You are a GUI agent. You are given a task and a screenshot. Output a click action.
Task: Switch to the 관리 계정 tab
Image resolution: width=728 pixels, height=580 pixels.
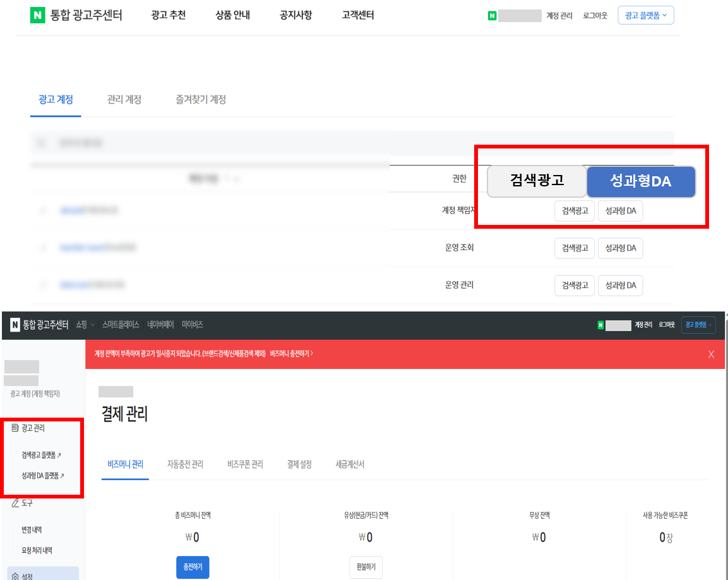124,100
